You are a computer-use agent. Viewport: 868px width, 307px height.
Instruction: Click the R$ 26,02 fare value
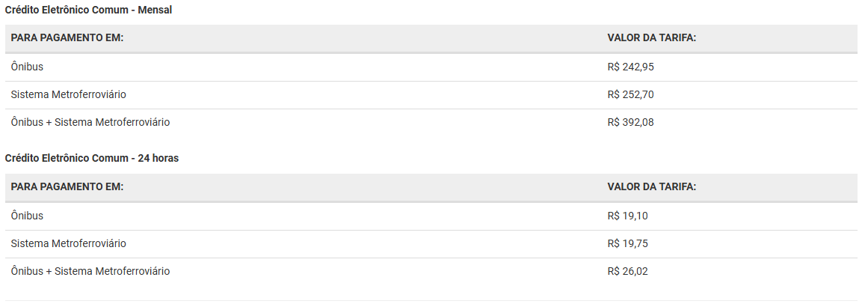tap(628, 272)
